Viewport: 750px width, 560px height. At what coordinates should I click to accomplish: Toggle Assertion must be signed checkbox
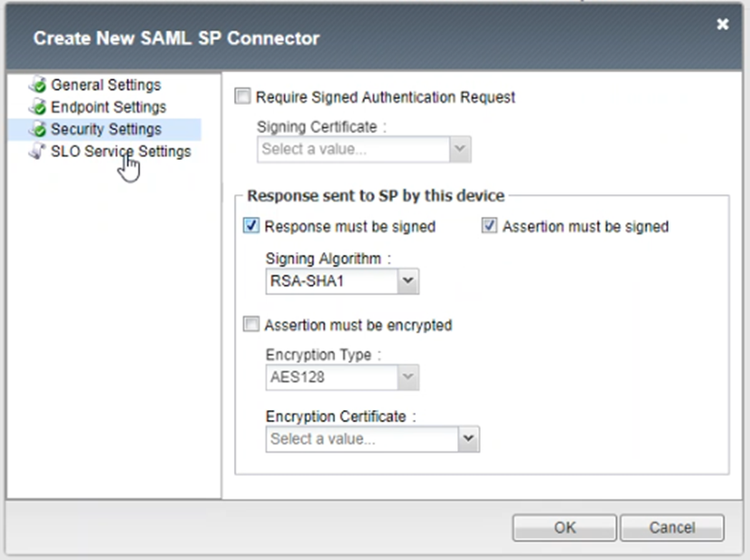(x=489, y=226)
